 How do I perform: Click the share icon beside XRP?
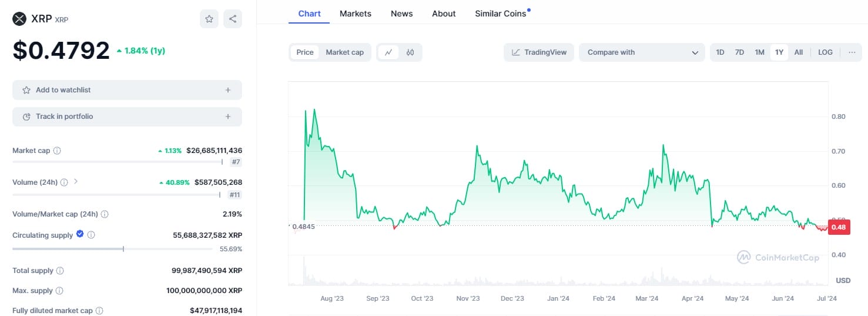[x=233, y=19]
